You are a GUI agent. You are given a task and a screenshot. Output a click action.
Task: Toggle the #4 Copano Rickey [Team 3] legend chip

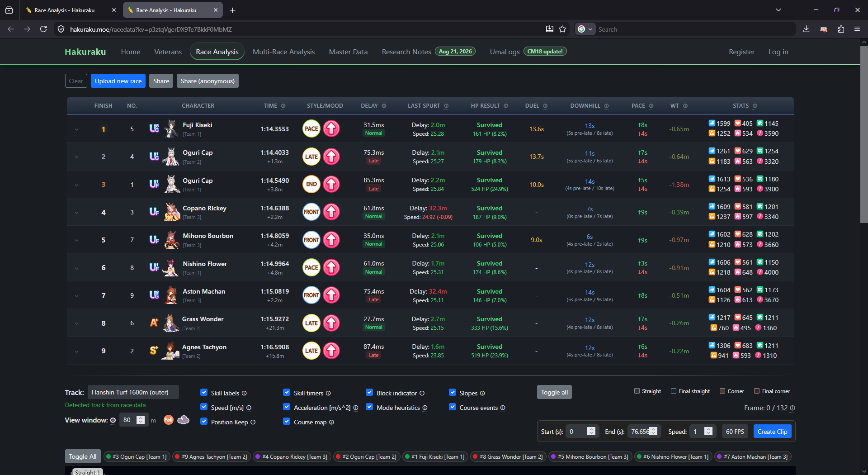click(292, 457)
